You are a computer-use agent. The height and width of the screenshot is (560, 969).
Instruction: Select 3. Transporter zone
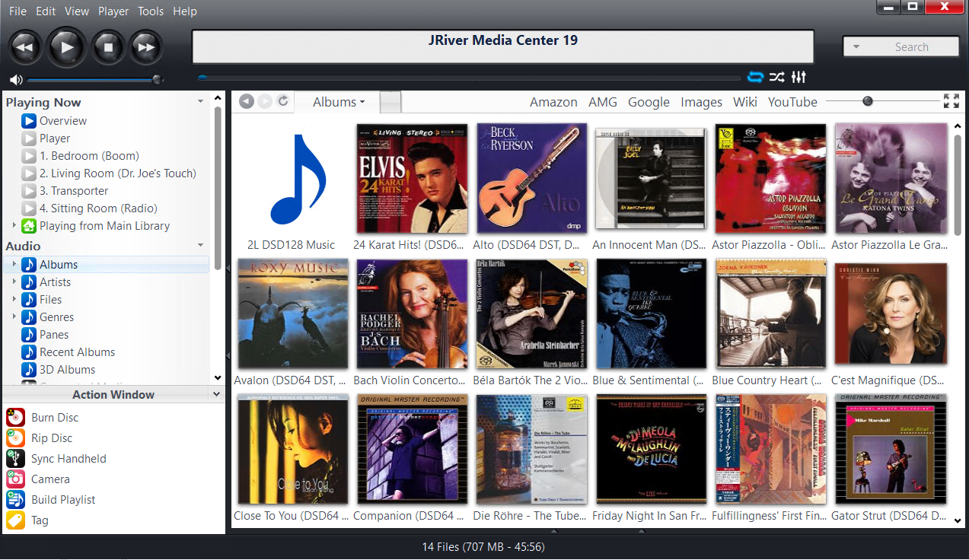(x=74, y=190)
